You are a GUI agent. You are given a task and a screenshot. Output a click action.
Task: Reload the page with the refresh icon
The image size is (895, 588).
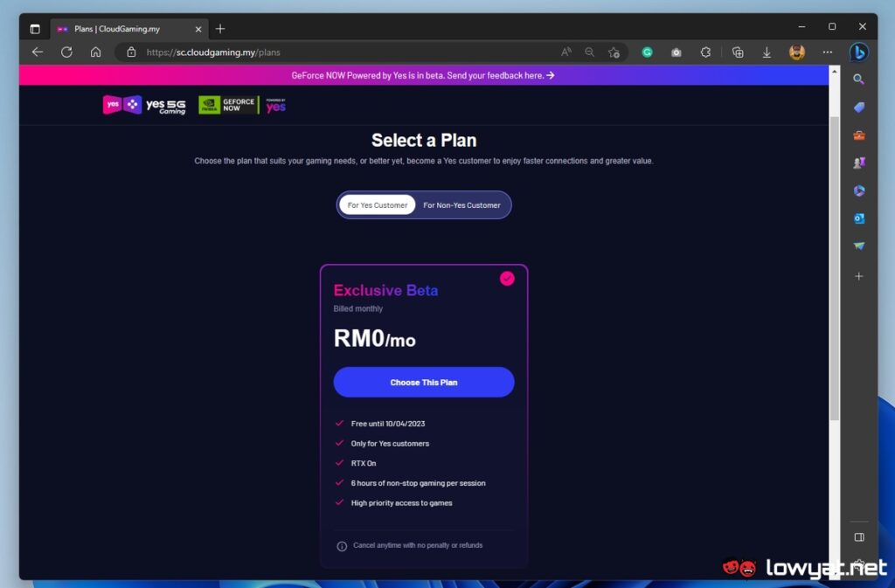click(x=66, y=52)
